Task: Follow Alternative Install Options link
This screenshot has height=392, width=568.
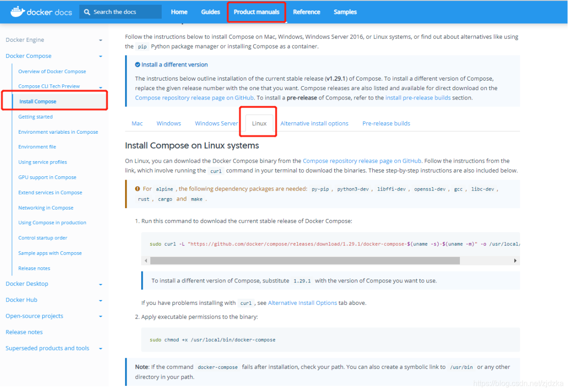Action: 302,302
